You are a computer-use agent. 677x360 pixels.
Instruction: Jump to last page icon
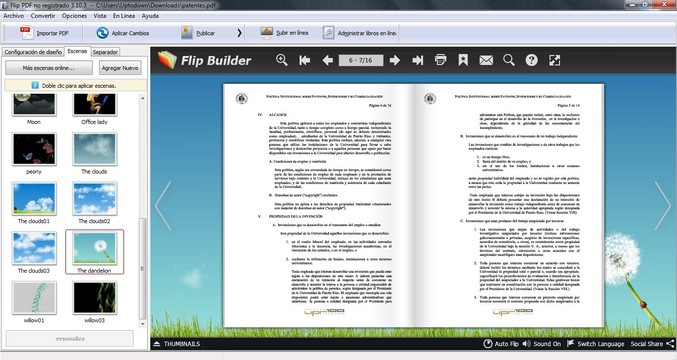click(x=418, y=60)
